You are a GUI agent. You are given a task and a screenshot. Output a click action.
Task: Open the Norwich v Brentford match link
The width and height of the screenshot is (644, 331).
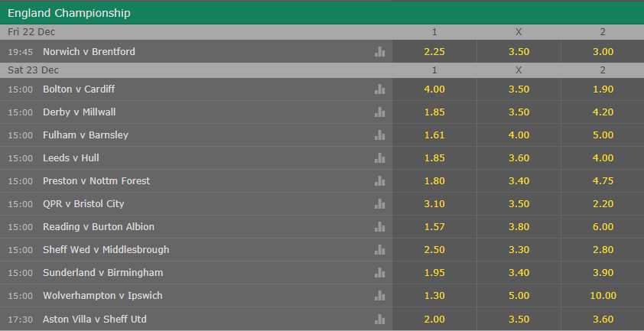coord(89,51)
